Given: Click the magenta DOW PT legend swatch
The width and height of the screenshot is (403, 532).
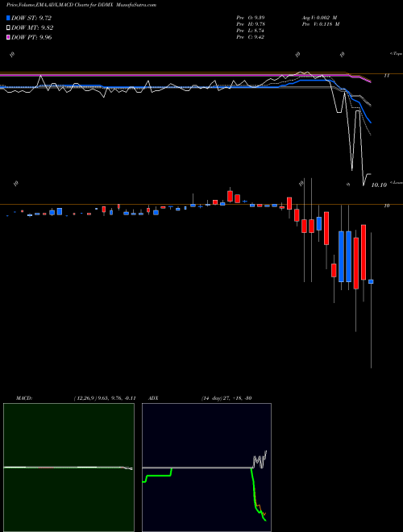Looking at the screenshot, I should tap(8, 37).
